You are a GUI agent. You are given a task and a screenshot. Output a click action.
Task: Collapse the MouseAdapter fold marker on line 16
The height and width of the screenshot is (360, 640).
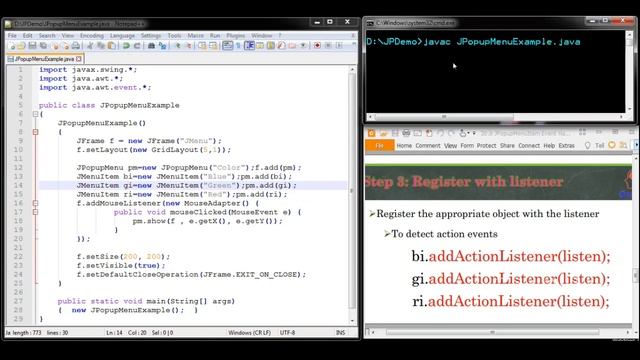(36, 203)
